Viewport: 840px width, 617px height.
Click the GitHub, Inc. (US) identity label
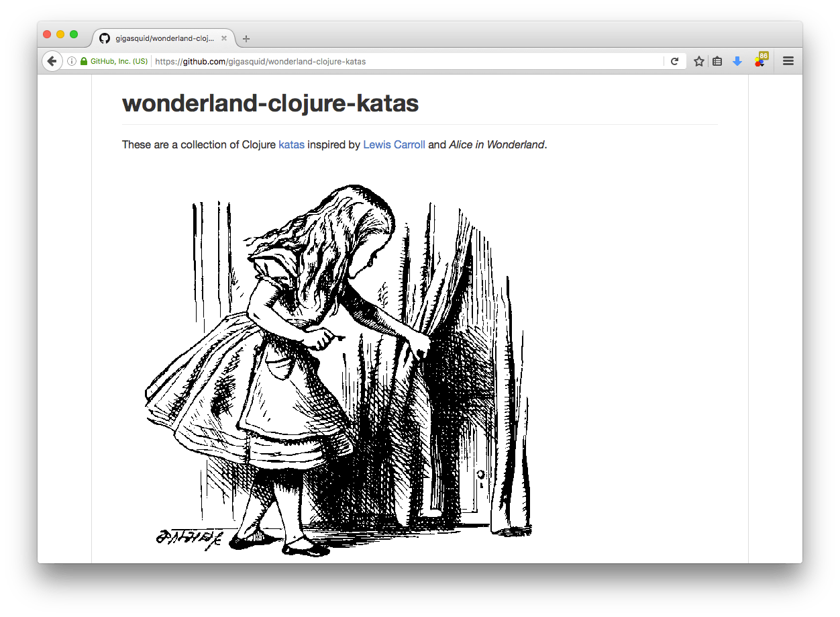coord(119,61)
